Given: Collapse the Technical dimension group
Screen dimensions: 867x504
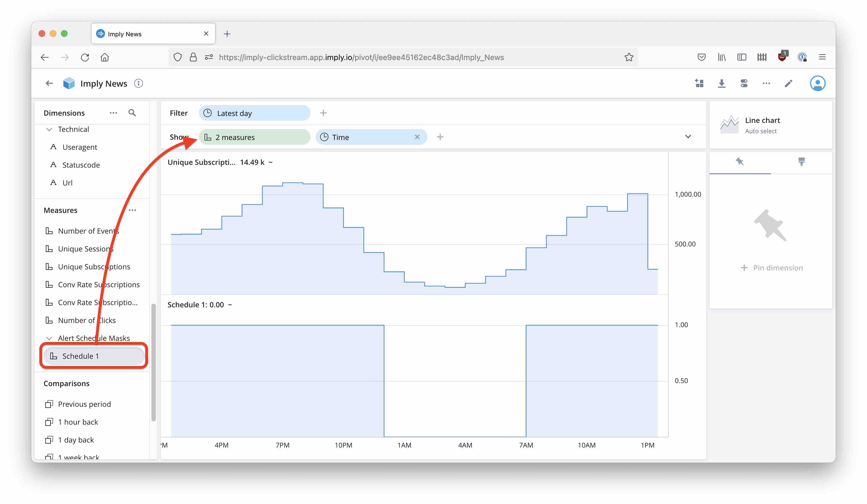Looking at the screenshot, I should [x=49, y=129].
